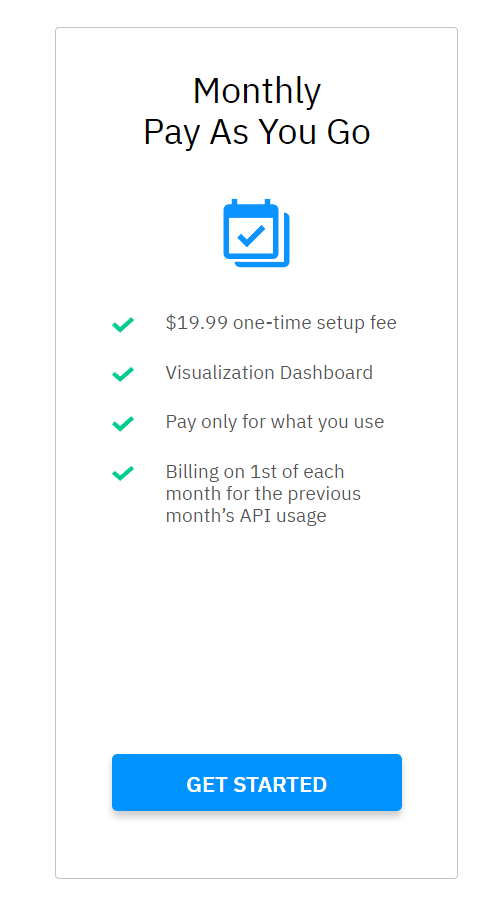The image size is (488, 910).
Task: Click the Pay only for what you use text
Action: click(275, 422)
